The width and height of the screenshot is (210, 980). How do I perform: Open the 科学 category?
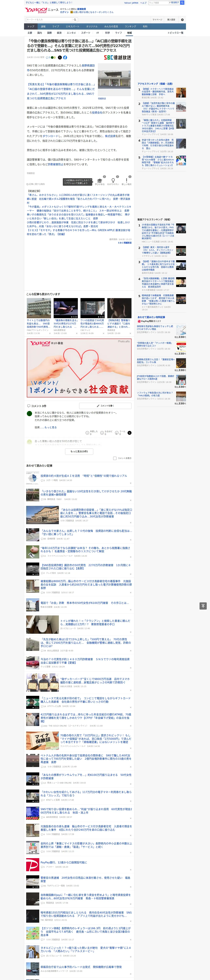107,33
